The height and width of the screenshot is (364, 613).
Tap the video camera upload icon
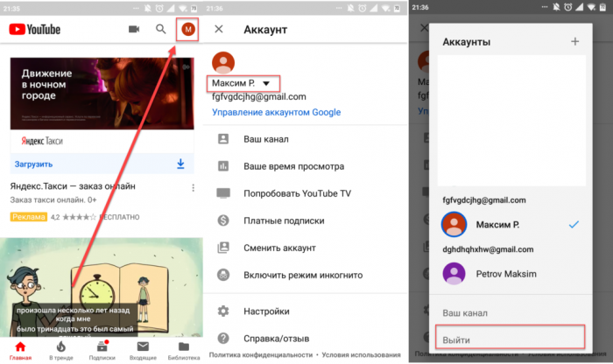pyautogui.click(x=134, y=29)
